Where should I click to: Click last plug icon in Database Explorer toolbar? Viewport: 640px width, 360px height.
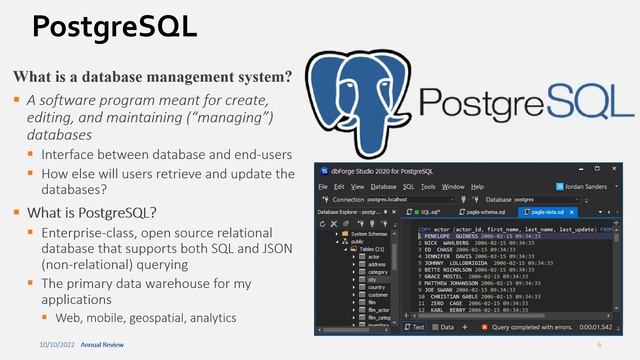pos(384,224)
